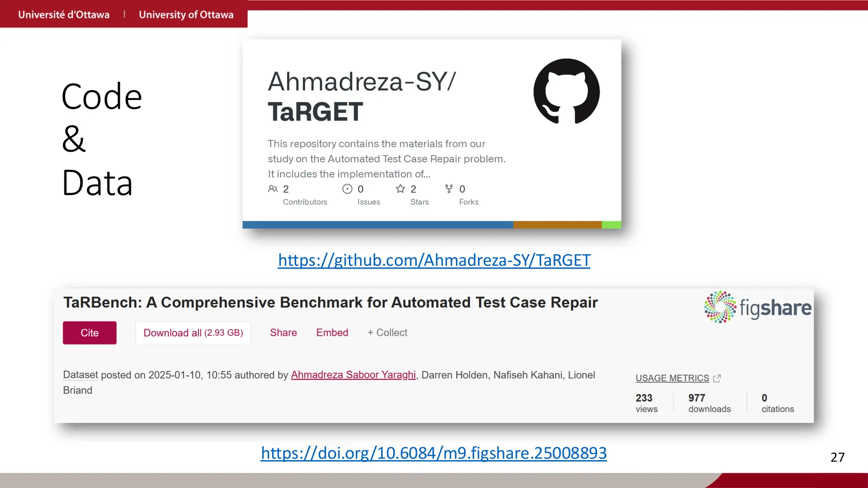
Task: Click 'University of Ottawa' header text
Action: 186,14
